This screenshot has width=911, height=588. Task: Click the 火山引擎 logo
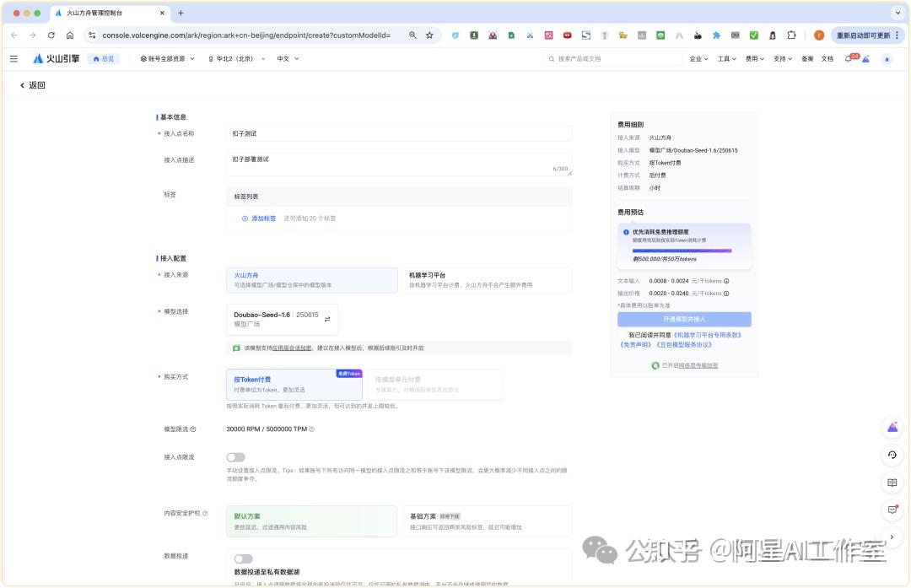tap(56, 59)
